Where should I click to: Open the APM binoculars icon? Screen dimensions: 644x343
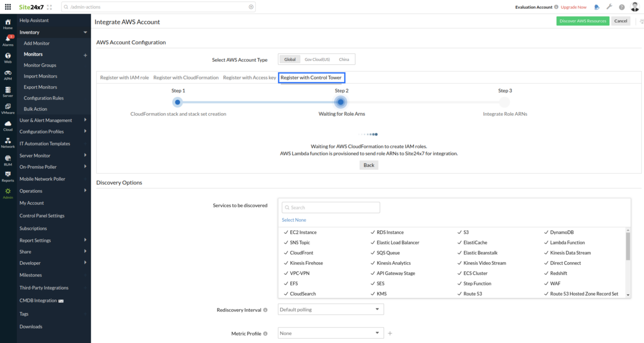(8, 75)
